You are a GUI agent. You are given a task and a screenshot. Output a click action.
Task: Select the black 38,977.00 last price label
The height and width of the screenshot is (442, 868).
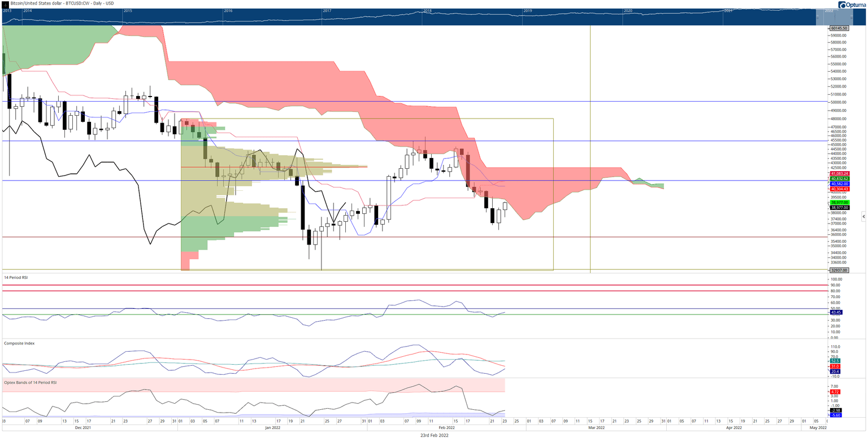tap(840, 207)
